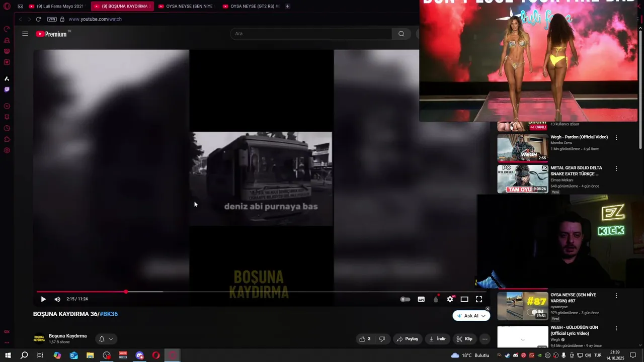Open sidebar ellipsis more options
644x362 pixels.
pyautogui.click(x=7, y=342)
